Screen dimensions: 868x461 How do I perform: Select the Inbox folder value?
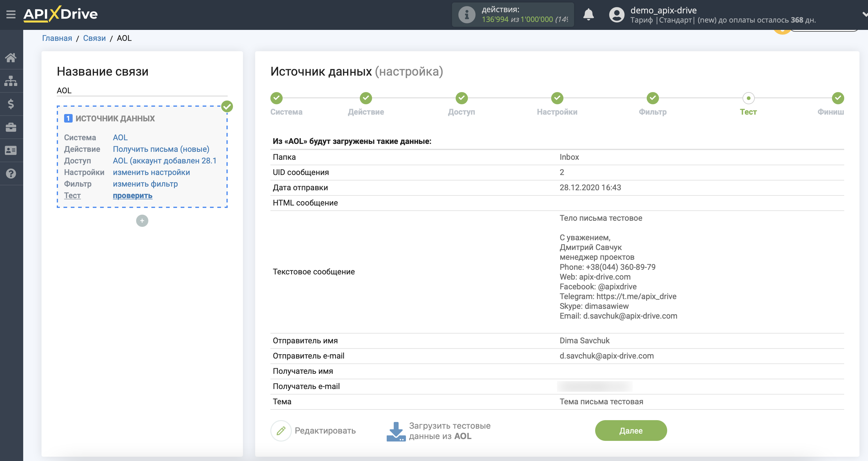(569, 157)
